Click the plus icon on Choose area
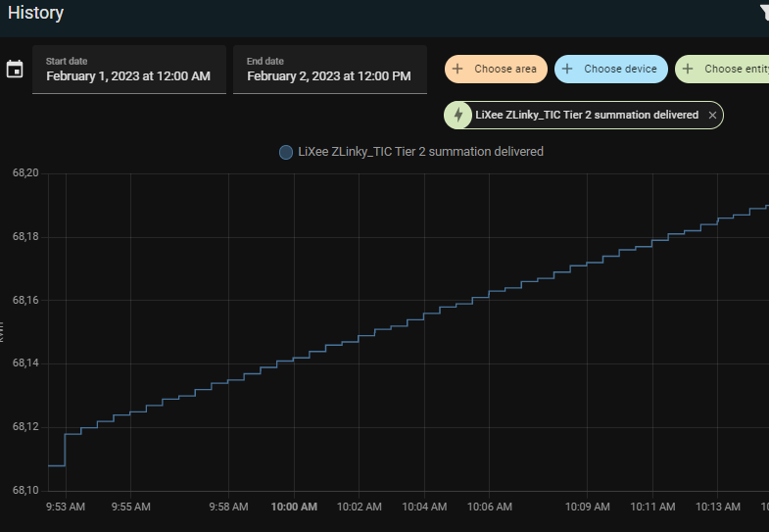This screenshot has width=769, height=532. (457, 70)
